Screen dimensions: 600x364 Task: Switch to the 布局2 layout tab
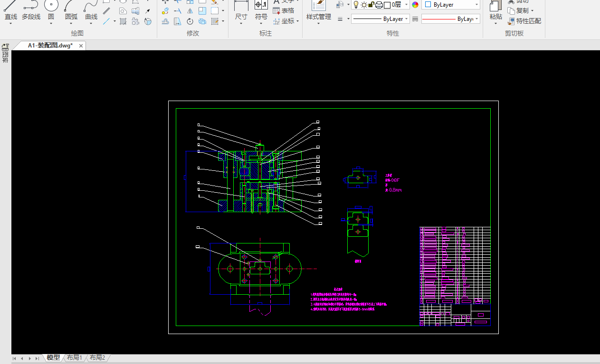click(x=97, y=358)
